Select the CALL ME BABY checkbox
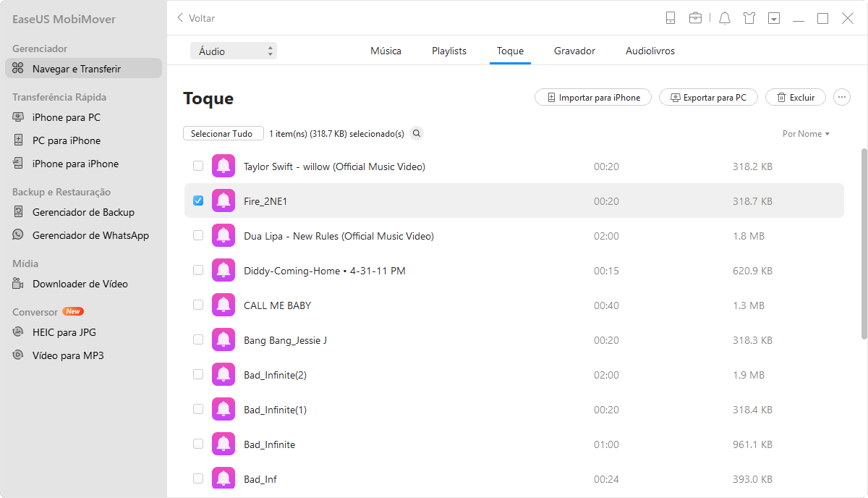The image size is (868, 498). (198, 305)
